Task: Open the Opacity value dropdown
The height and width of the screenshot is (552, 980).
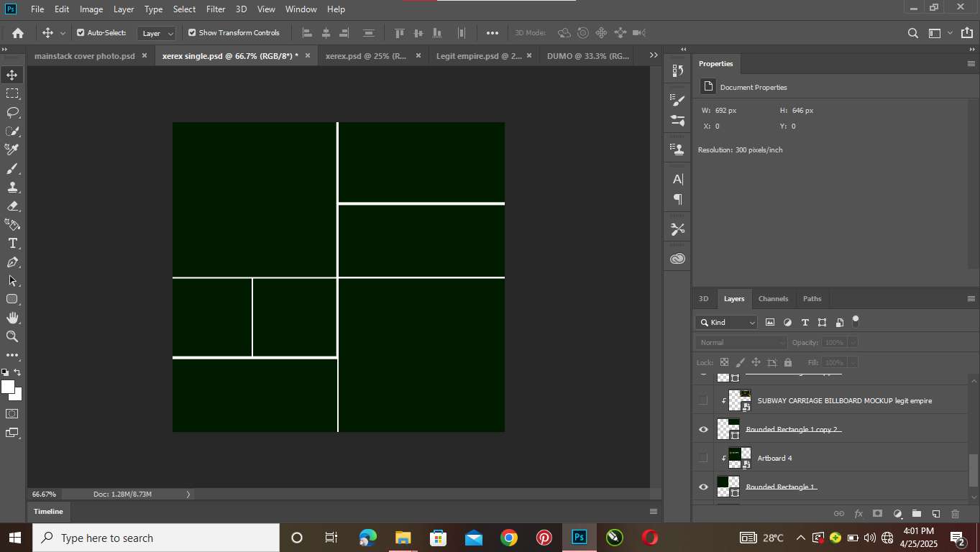Action: (x=852, y=343)
